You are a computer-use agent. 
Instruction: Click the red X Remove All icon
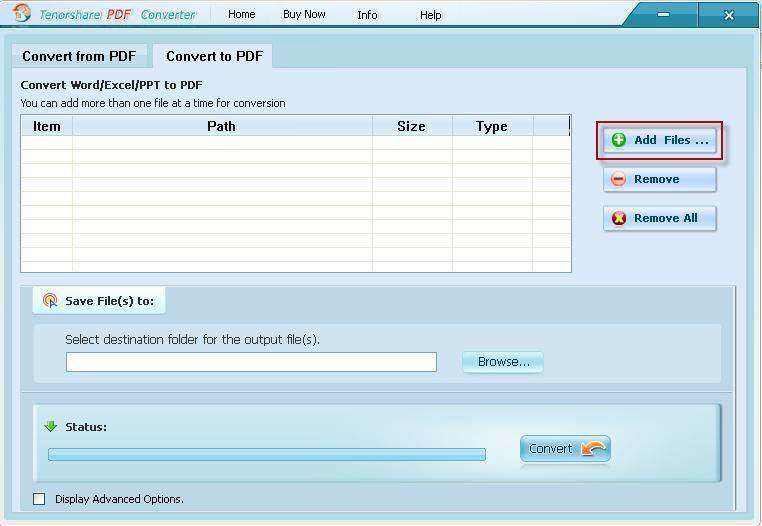[618, 218]
